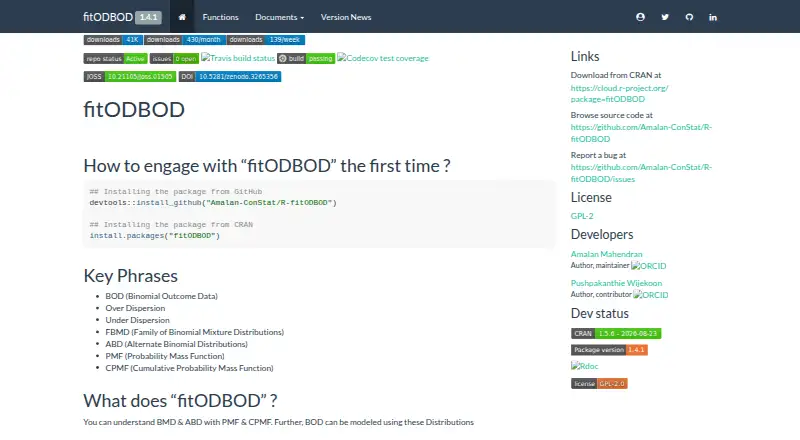800x440 pixels.
Task: Click the 'How to engage with fitODBOD' heading
Action: (x=267, y=166)
